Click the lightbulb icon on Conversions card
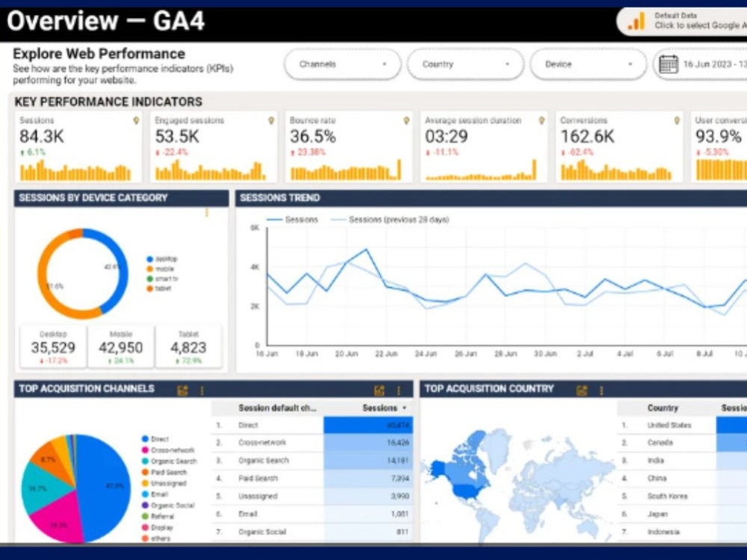This screenshot has width=747, height=560. click(x=677, y=120)
